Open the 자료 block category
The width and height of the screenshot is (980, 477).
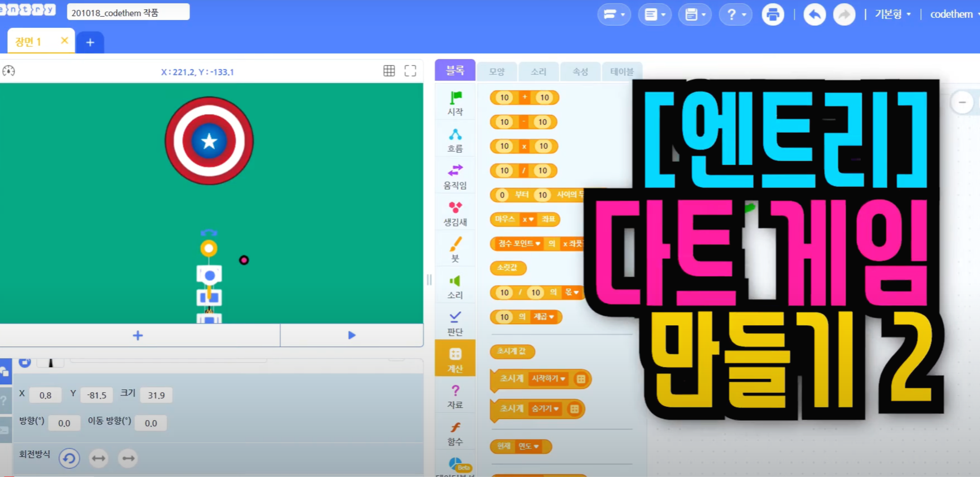[455, 397]
